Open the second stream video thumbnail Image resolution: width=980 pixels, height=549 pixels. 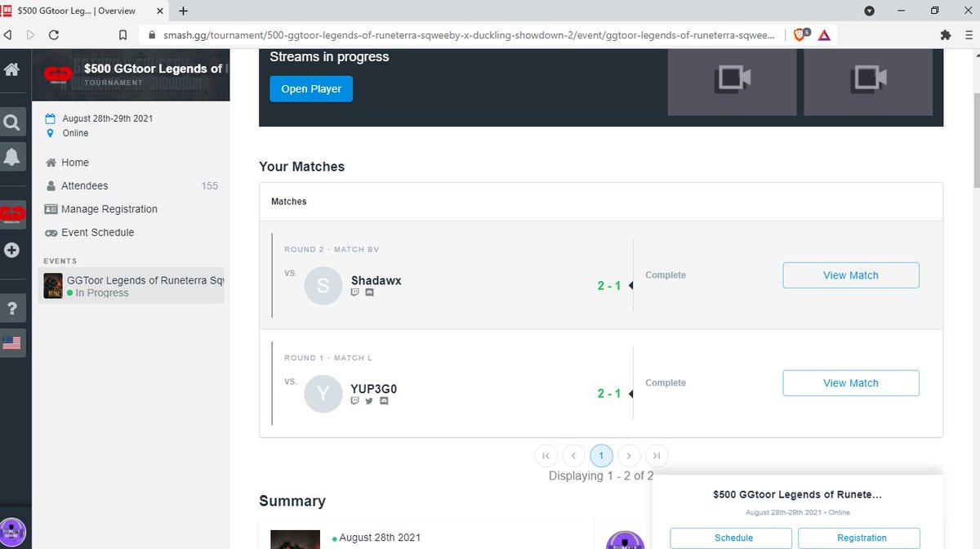pyautogui.click(x=868, y=81)
